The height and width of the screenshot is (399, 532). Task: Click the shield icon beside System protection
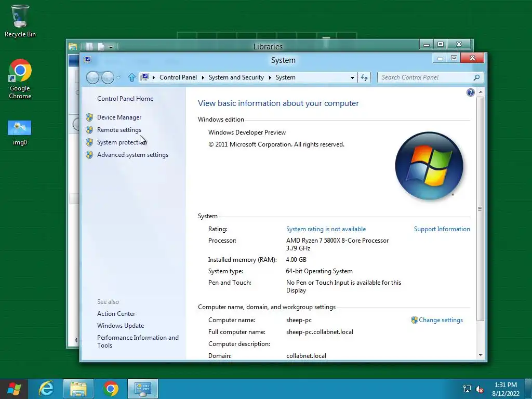[89, 142]
